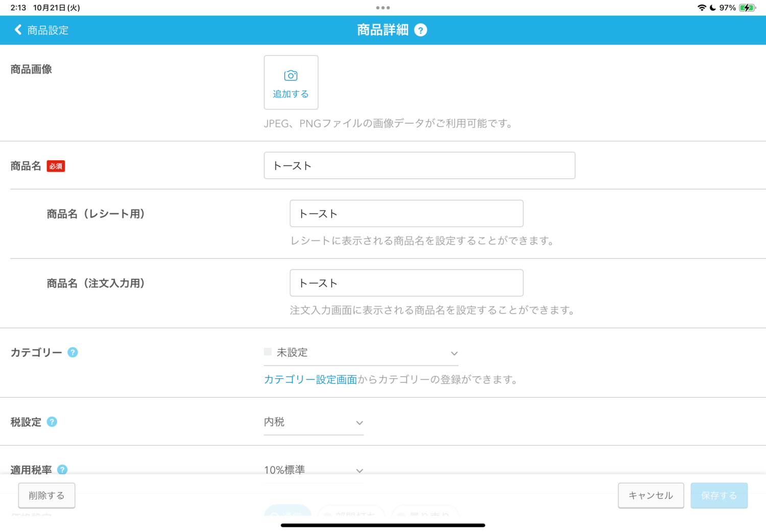This screenshot has width=766, height=532.
Task: Click the キャンセル button
Action: [651, 495]
